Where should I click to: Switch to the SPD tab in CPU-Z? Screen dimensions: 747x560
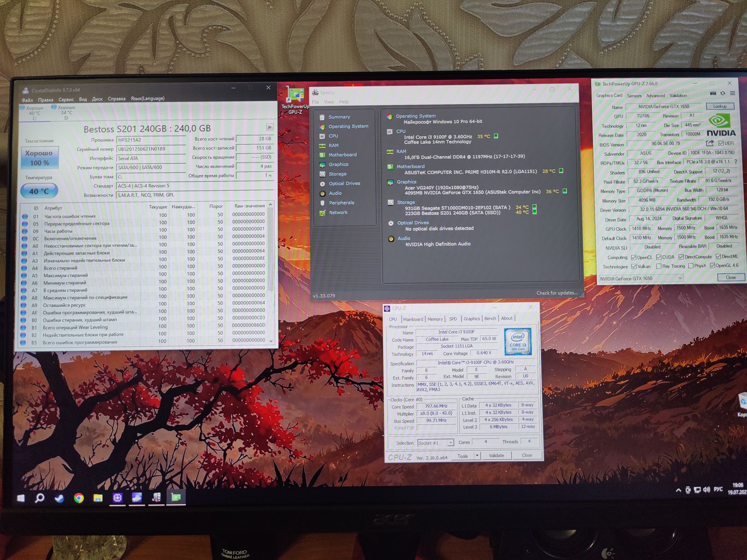453,319
